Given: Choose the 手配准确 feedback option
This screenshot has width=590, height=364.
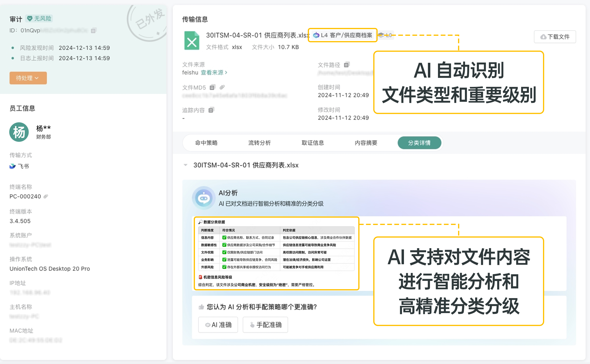Looking at the screenshot, I should [265, 325].
